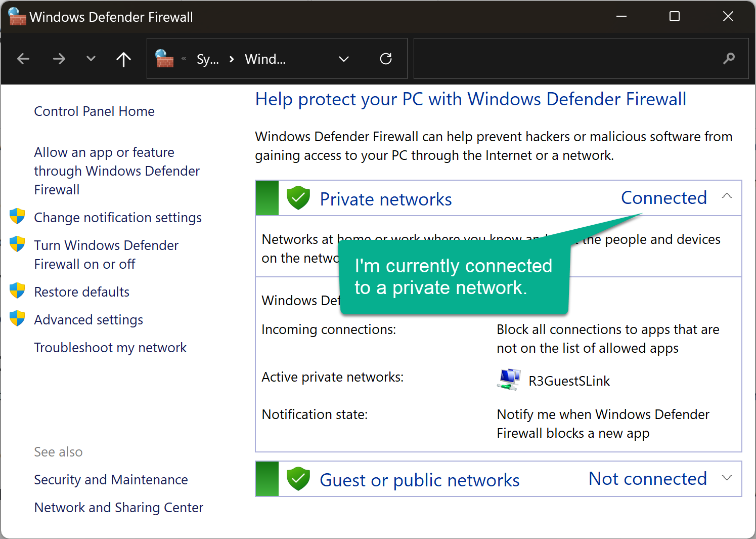Go up one level with the up arrow

pos(123,59)
